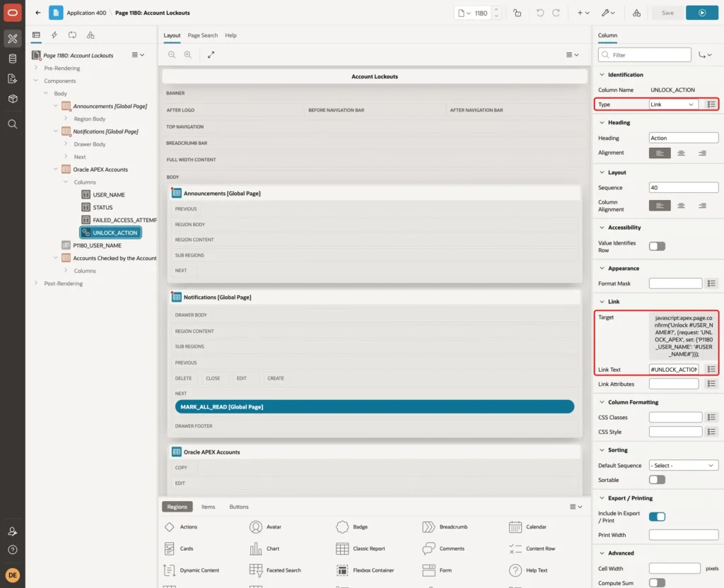
Task: Open Shared Components tab in tree pane
Action: coord(90,35)
